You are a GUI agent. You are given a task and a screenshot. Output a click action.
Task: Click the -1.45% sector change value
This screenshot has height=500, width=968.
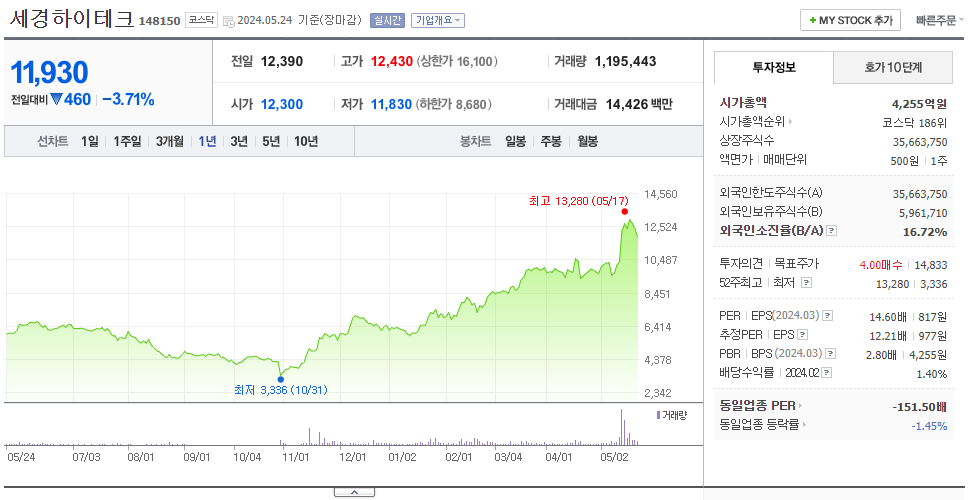pos(929,425)
